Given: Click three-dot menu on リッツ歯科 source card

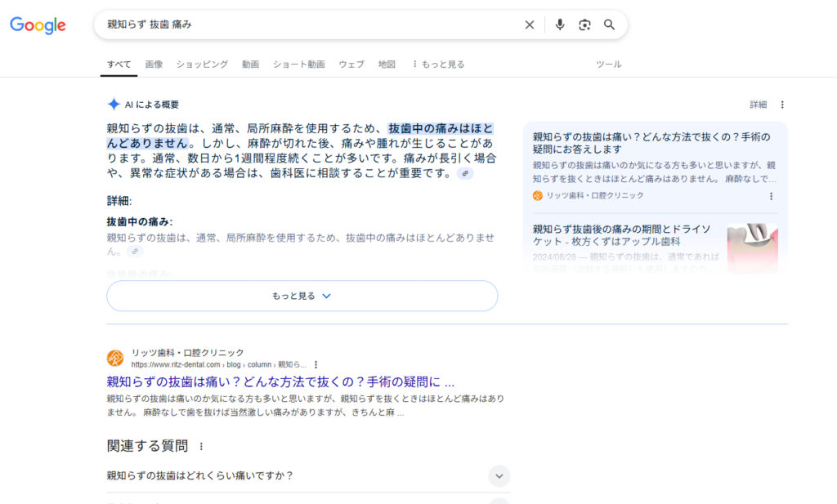Looking at the screenshot, I should [x=771, y=196].
